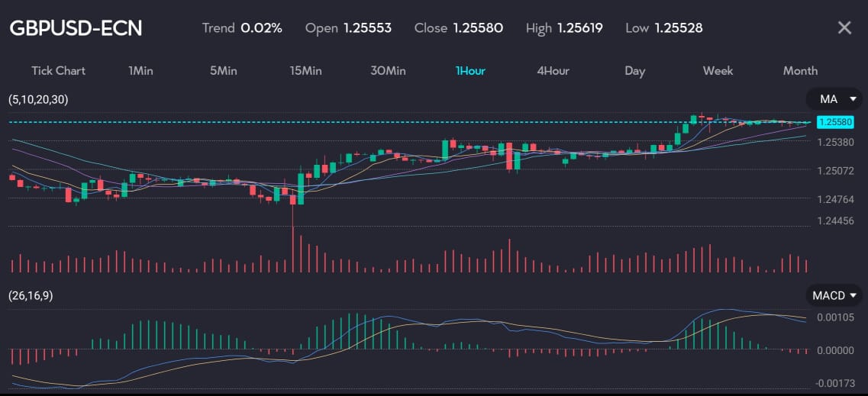Switch to the 15Min timeframe
The image size is (868, 396).
coord(305,71)
